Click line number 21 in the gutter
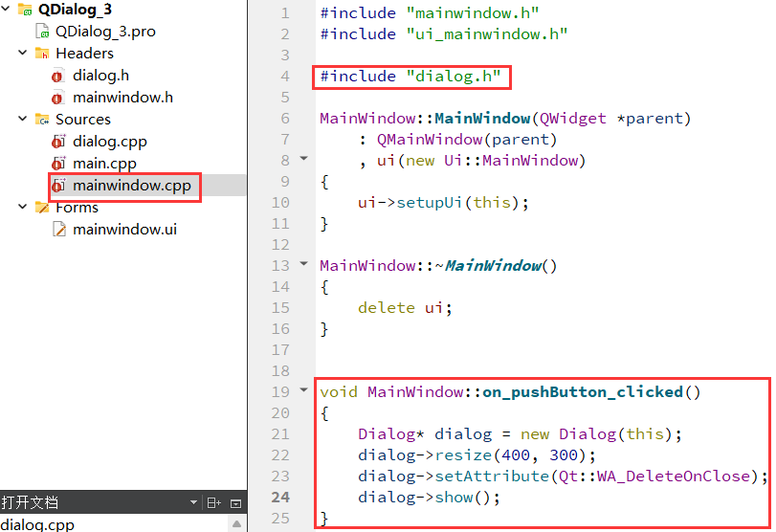 coord(280,434)
